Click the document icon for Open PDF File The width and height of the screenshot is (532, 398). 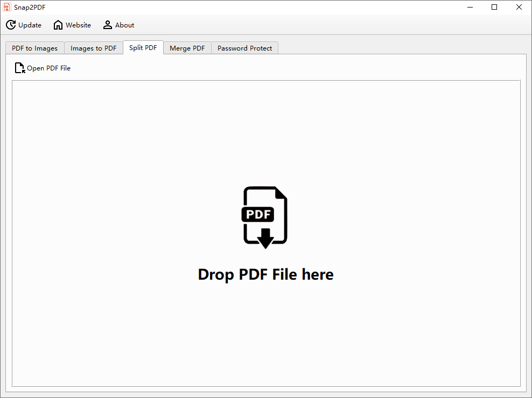coord(20,68)
